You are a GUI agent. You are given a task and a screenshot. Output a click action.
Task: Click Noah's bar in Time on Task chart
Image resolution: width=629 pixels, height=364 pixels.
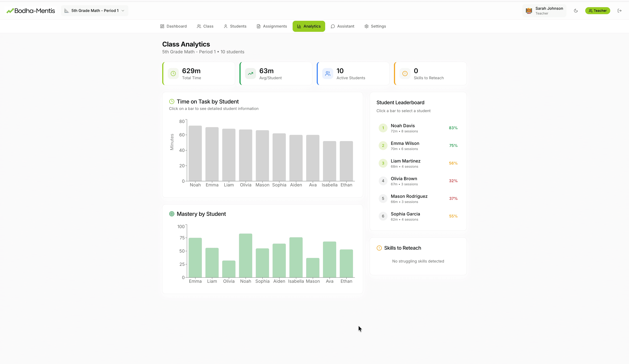[x=196, y=154]
